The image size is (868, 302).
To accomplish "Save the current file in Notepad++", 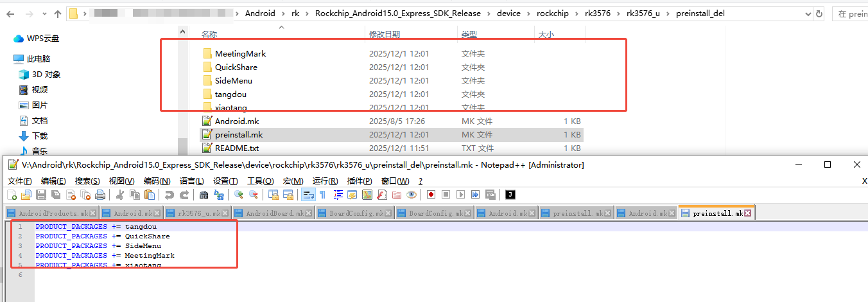I will click(41, 195).
